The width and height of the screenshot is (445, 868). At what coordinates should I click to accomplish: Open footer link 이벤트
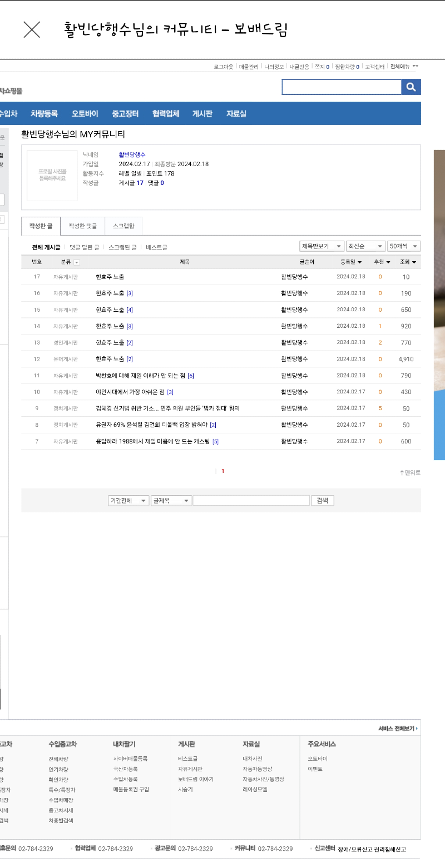click(x=315, y=769)
